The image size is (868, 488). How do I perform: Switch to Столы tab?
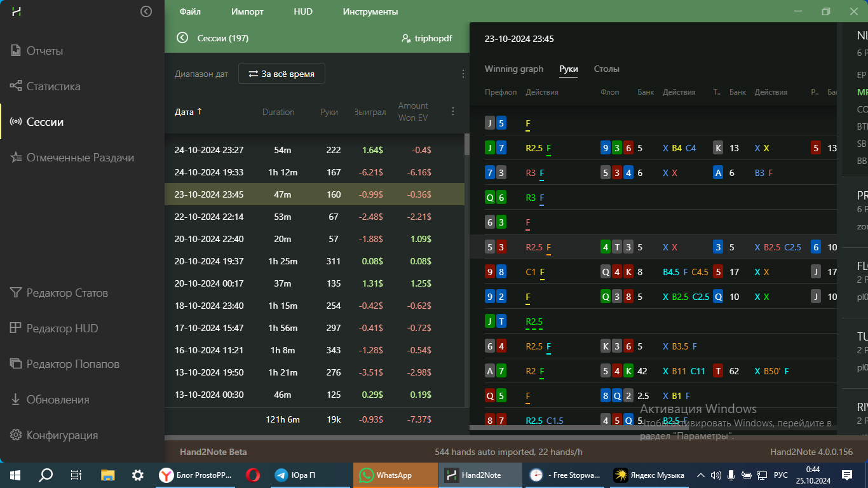607,69
